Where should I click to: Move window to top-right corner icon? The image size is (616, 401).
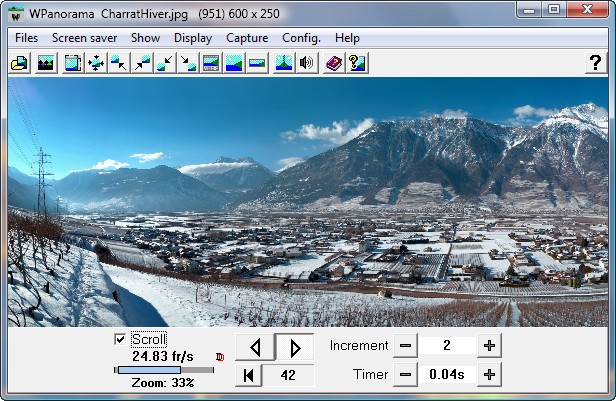click(142, 63)
